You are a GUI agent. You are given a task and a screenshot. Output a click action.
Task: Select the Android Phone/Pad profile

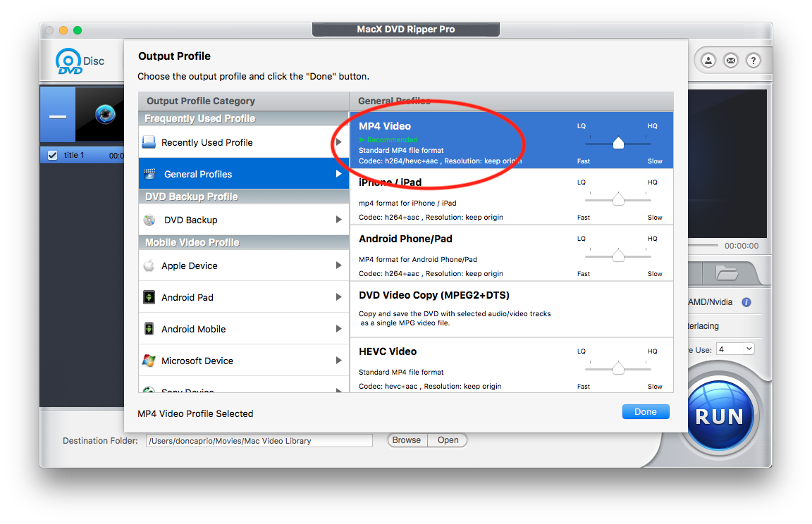512,253
